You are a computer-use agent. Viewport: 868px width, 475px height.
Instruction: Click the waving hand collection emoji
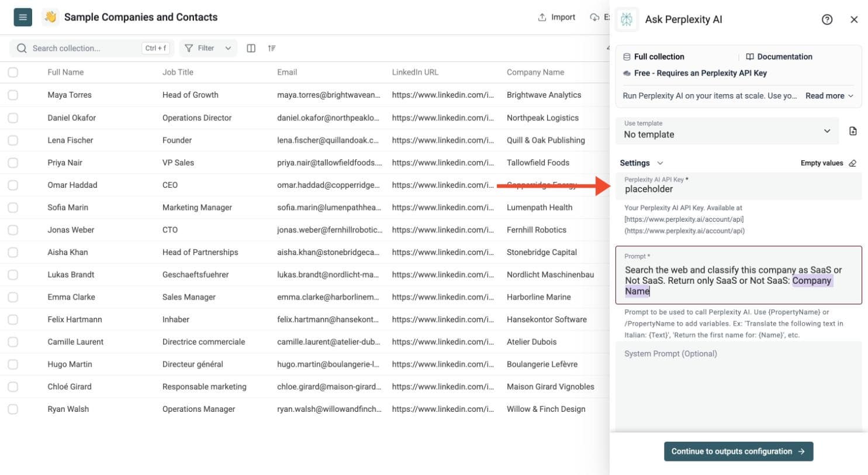(x=50, y=17)
